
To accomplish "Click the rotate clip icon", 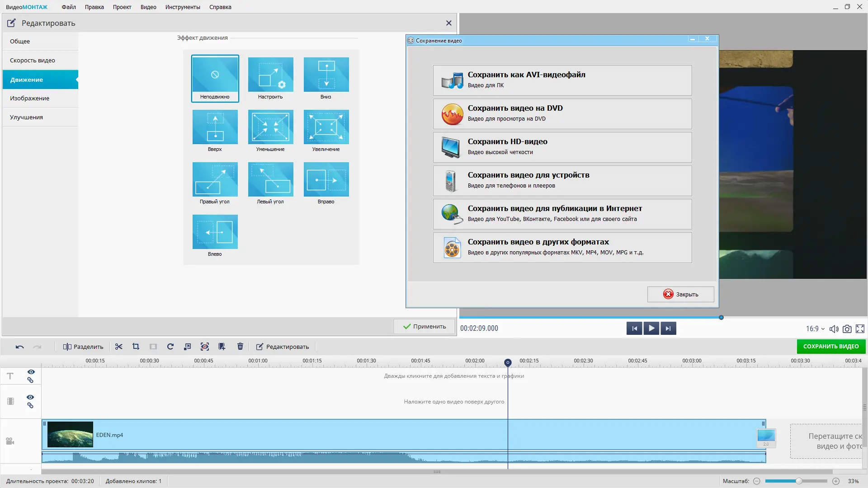I will click(170, 347).
